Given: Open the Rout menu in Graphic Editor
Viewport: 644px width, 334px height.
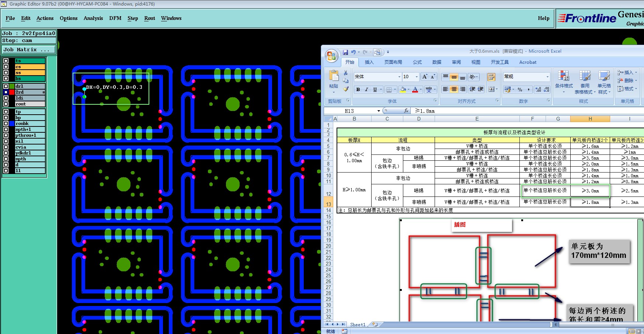Looking at the screenshot, I should 150,18.
